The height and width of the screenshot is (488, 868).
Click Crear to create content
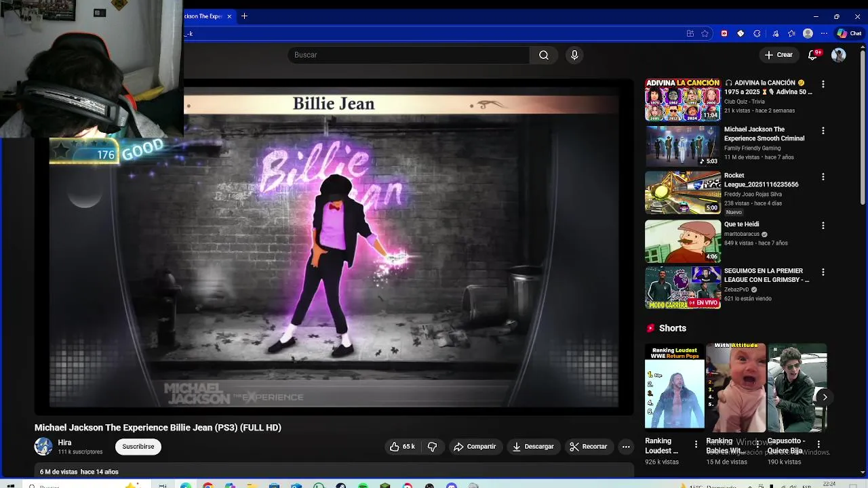[x=778, y=55]
